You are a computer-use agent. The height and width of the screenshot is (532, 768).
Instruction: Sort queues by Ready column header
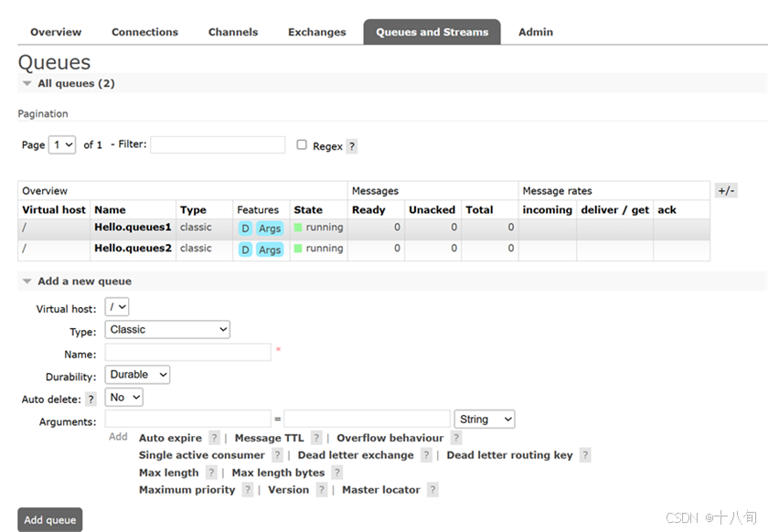pos(368,209)
